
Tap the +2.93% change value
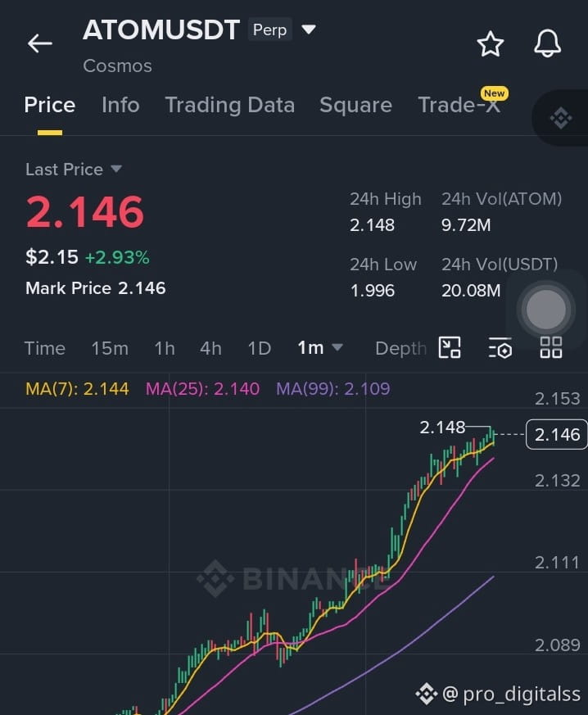point(117,258)
